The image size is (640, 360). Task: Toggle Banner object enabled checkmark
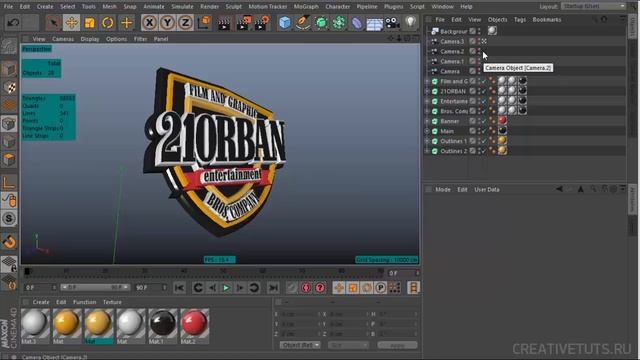click(484, 121)
